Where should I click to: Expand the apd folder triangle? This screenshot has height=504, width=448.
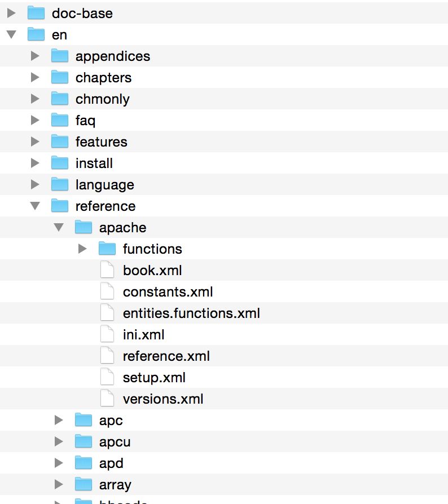coord(59,463)
